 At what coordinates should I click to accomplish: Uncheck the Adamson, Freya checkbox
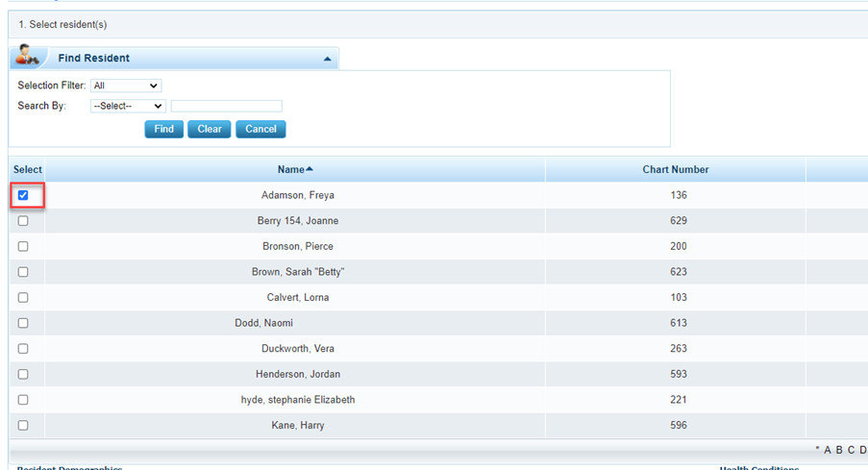23,195
